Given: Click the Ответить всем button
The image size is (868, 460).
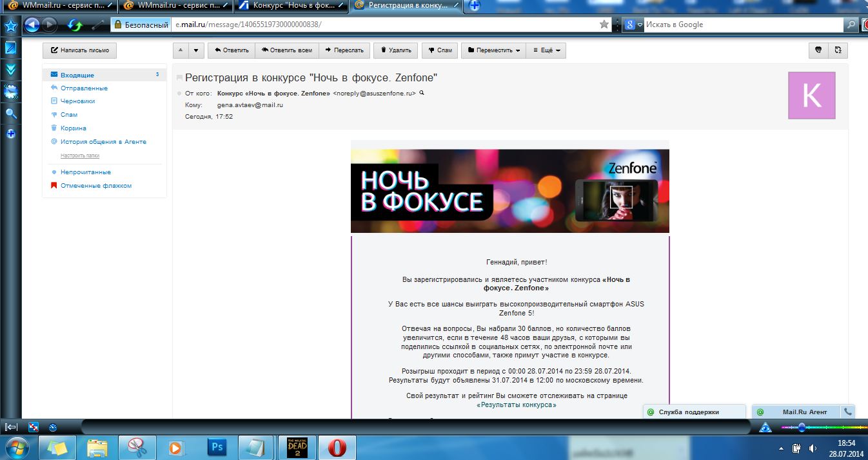Looking at the screenshot, I should tap(287, 50).
